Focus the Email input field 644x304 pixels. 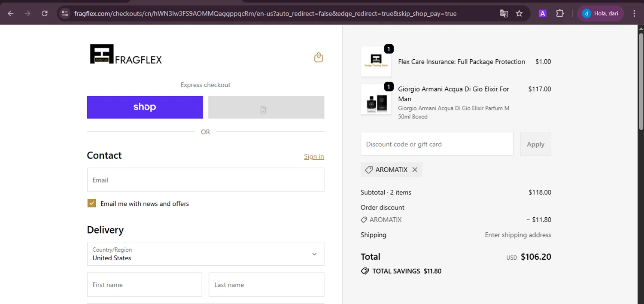pyautogui.click(x=206, y=179)
